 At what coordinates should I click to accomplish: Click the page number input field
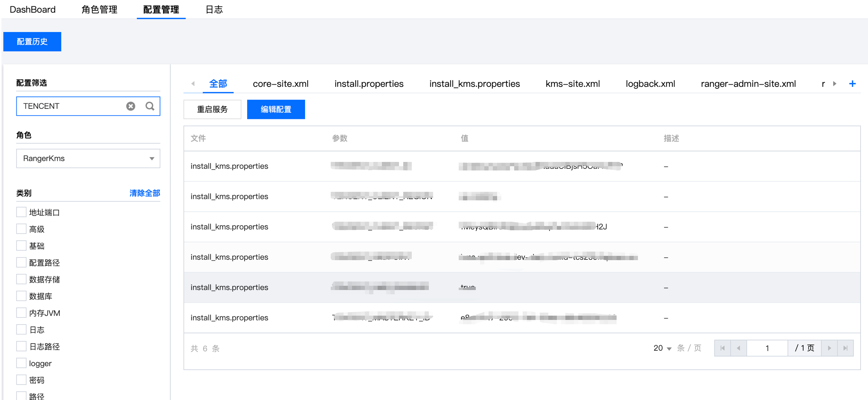tap(767, 348)
